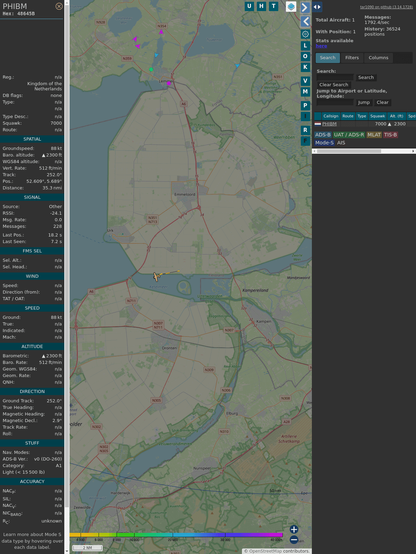Toggle sidebar width with double-arrow button
Image resolution: width=416 pixels, height=554 pixels.
pyautogui.click(x=317, y=7)
